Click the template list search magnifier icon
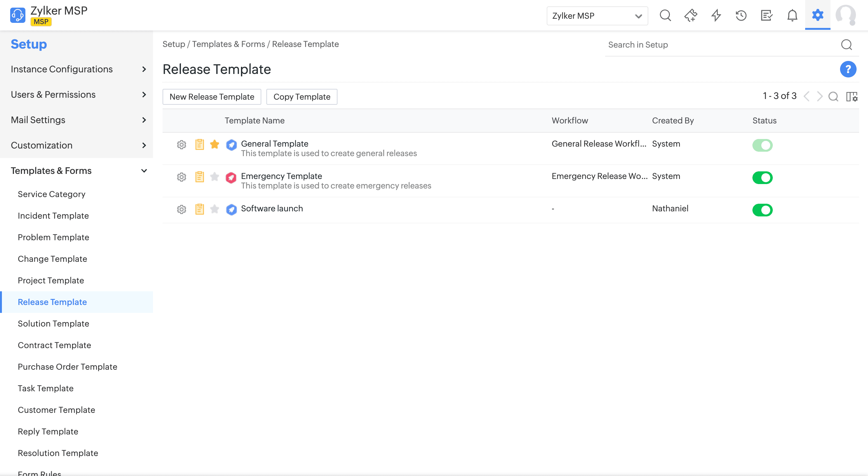This screenshot has height=476, width=868. [x=833, y=97]
